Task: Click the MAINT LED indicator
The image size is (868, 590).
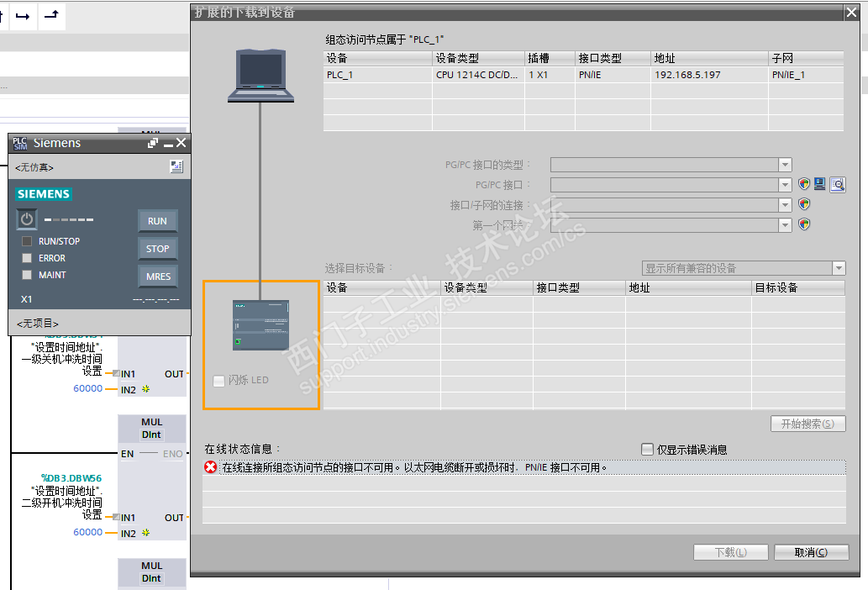Action: [x=27, y=275]
